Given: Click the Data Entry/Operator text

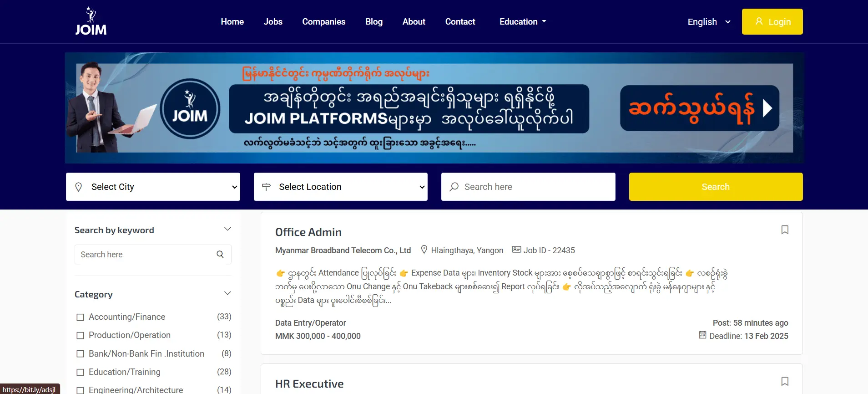Looking at the screenshot, I should coord(311,322).
